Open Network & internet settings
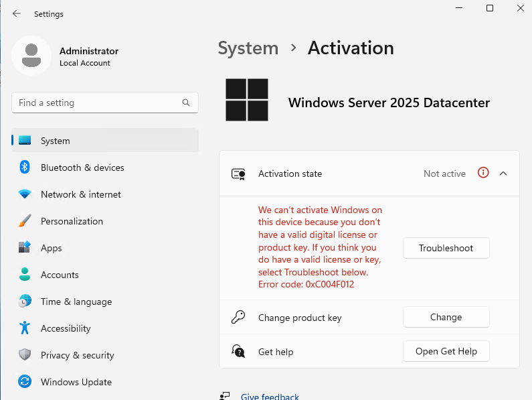This screenshot has width=532, height=400. click(x=105, y=194)
